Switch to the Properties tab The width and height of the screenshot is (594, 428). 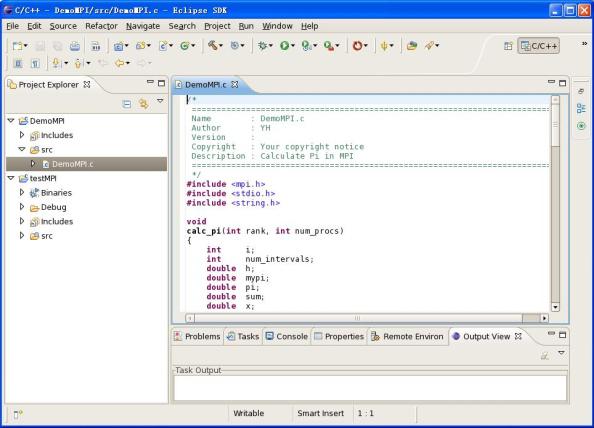(339, 336)
